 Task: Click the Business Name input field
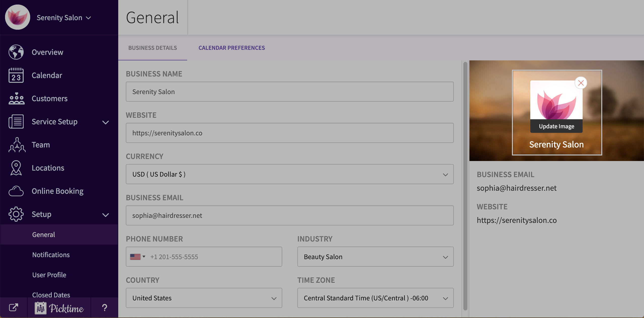289,92
